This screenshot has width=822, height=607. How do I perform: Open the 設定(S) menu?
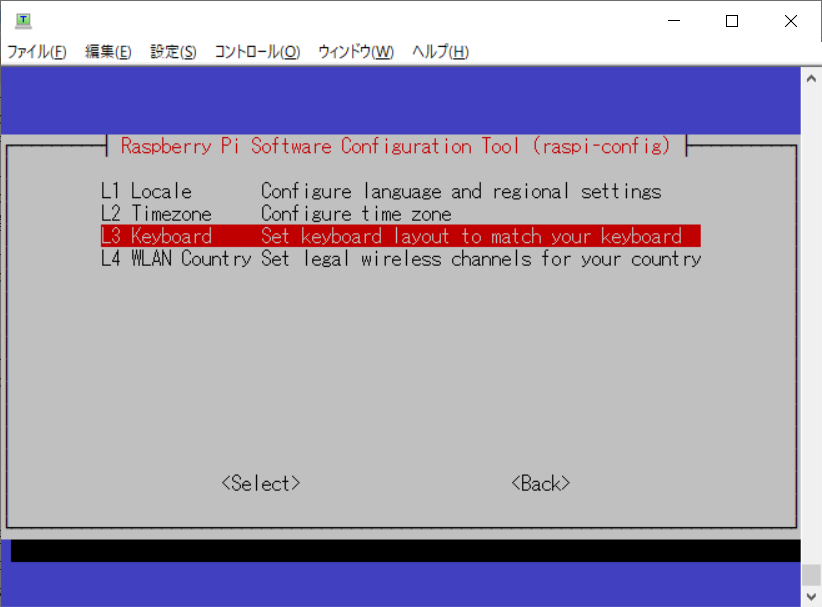[174, 52]
